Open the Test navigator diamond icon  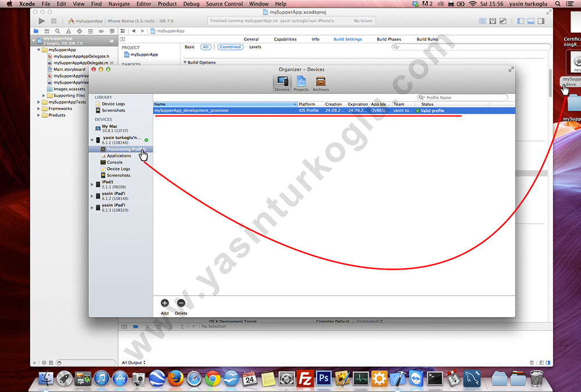point(79,31)
